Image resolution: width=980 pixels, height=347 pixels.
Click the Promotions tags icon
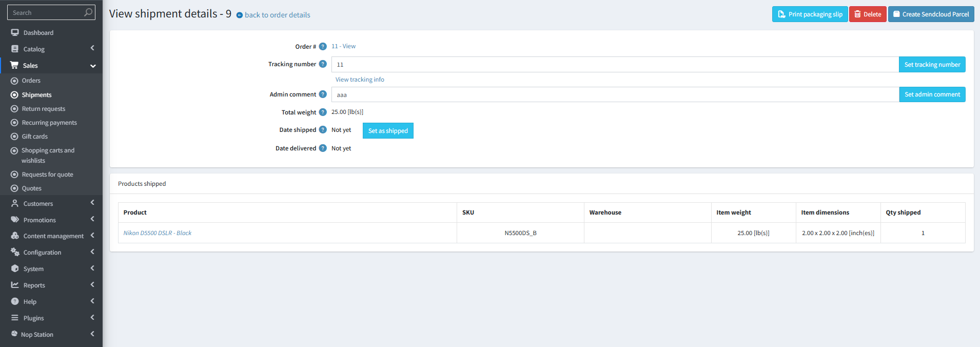tap(15, 220)
